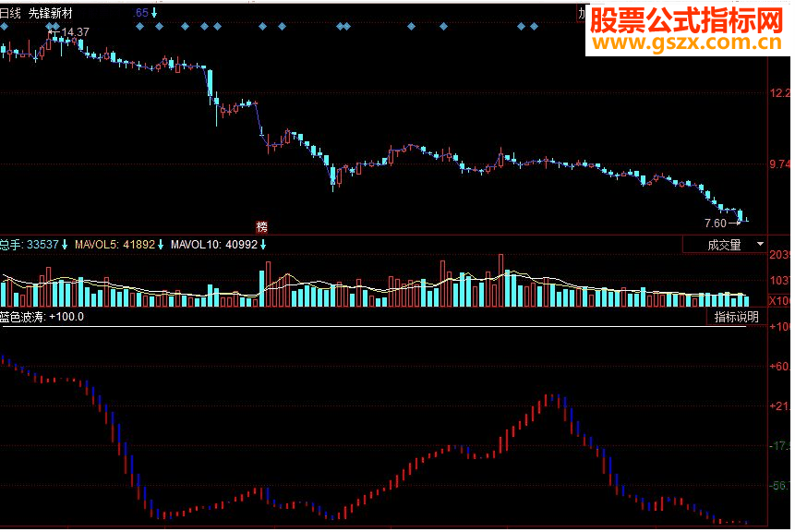Toggle the 蓝色波涛 indicator label
The image size is (795, 532).
tap(20, 315)
